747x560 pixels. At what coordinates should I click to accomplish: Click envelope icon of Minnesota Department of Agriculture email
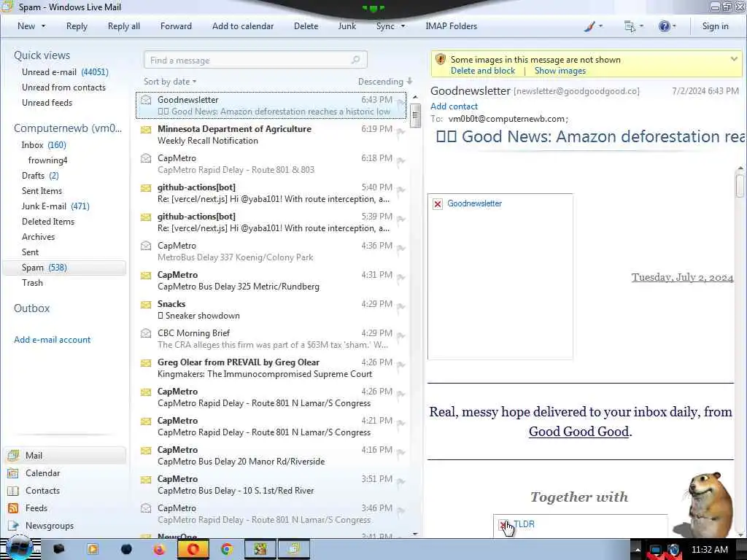[x=146, y=130]
